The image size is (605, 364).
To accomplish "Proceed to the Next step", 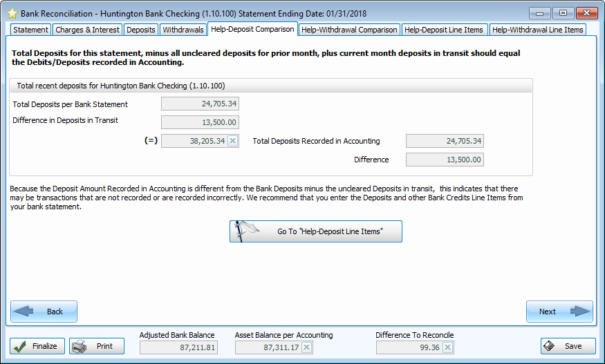I will point(559,312).
